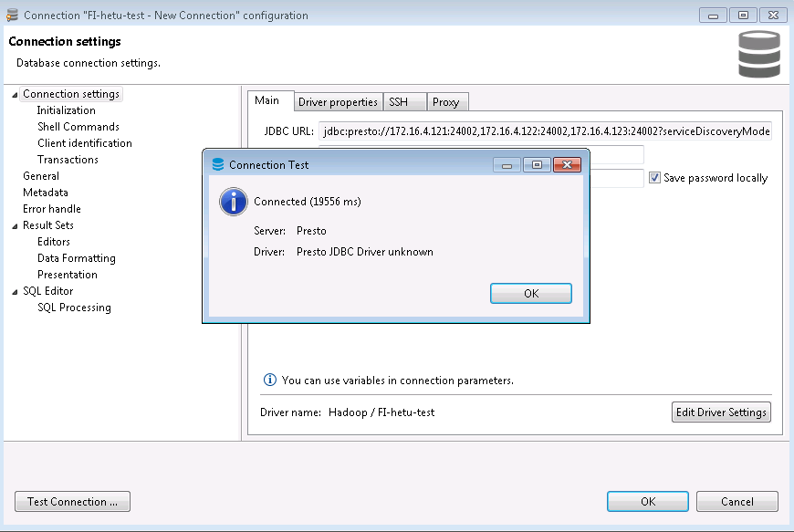The image size is (794, 532).
Task: Select Editors in the tree
Action: click(x=54, y=242)
